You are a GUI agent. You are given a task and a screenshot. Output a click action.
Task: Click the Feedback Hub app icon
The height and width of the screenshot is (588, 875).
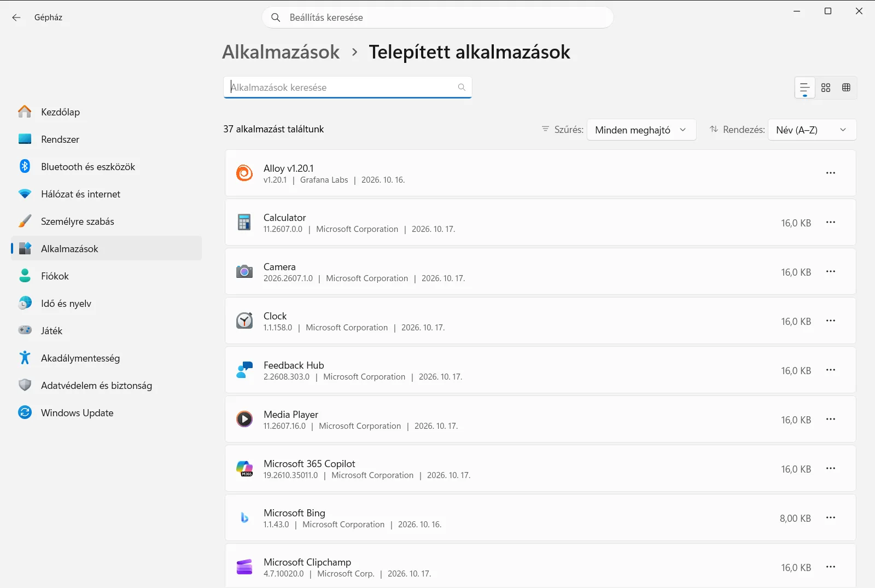tap(244, 370)
